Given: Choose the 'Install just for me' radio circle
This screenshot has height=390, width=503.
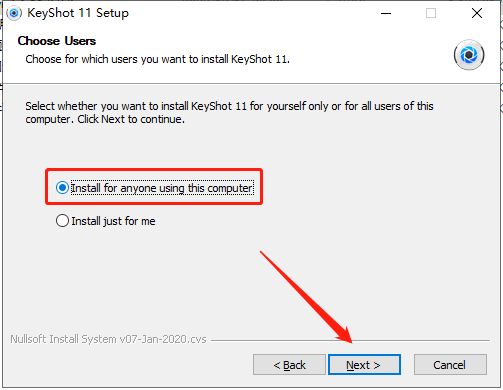Looking at the screenshot, I should (x=62, y=221).
